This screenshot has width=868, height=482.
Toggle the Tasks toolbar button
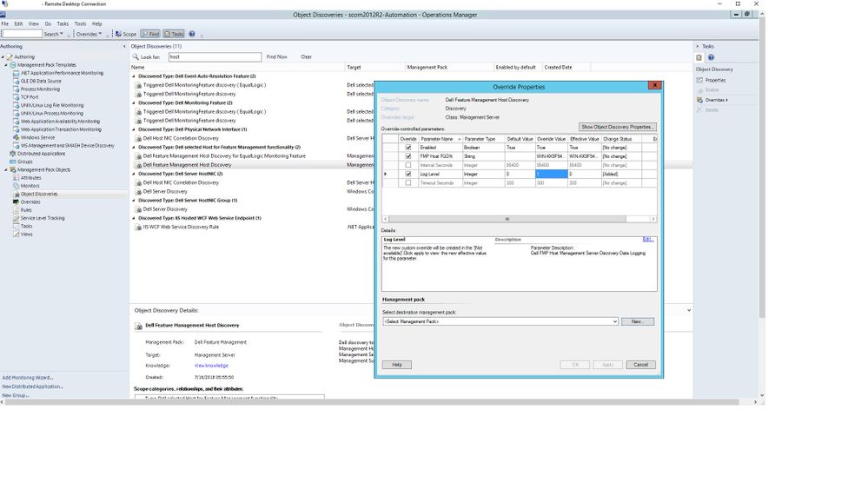pyautogui.click(x=174, y=34)
